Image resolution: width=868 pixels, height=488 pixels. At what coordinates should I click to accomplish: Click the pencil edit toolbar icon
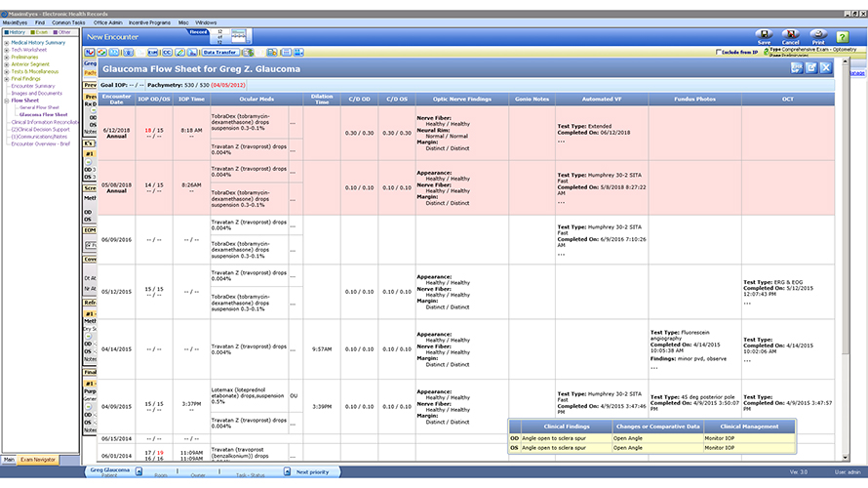179,52
